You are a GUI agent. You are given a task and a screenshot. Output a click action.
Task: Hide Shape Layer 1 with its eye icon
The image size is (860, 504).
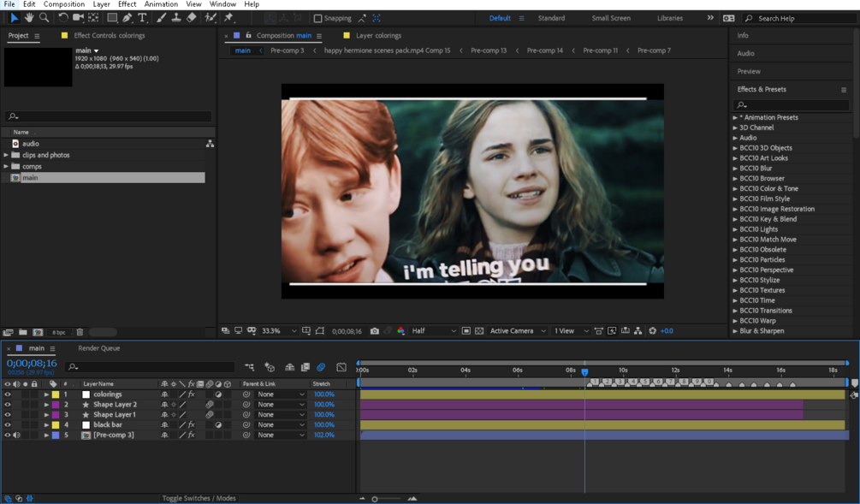8,415
